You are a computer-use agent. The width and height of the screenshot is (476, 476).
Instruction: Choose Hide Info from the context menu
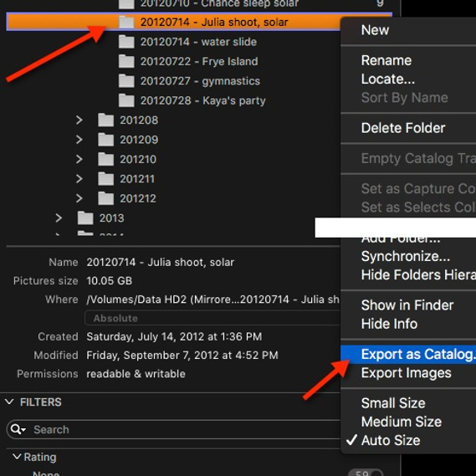point(389,324)
